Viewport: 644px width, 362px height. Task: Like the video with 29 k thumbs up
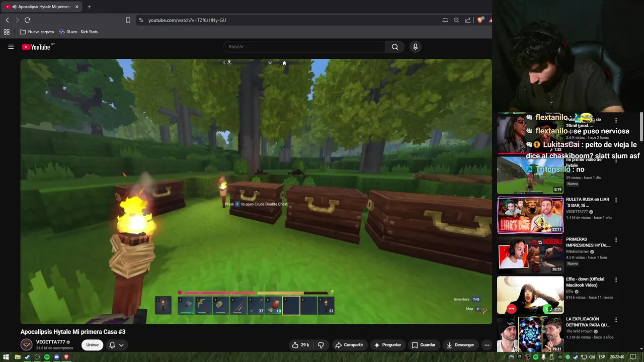coord(301,345)
